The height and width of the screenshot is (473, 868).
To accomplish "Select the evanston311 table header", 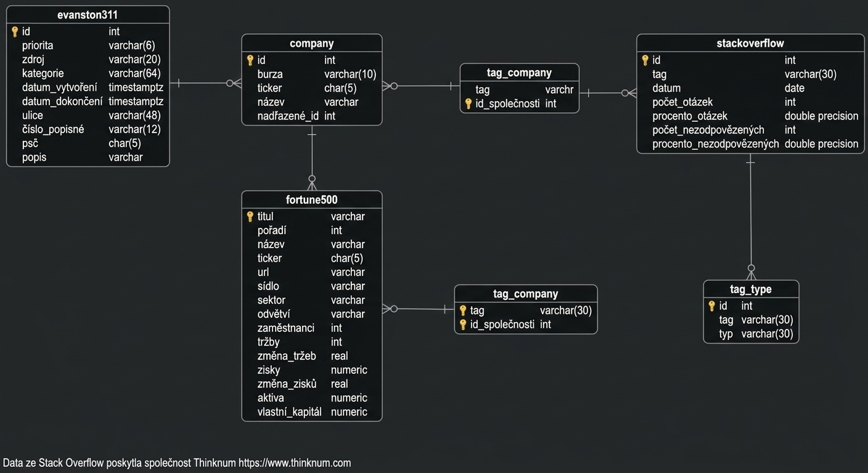I will tap(88, 15).
